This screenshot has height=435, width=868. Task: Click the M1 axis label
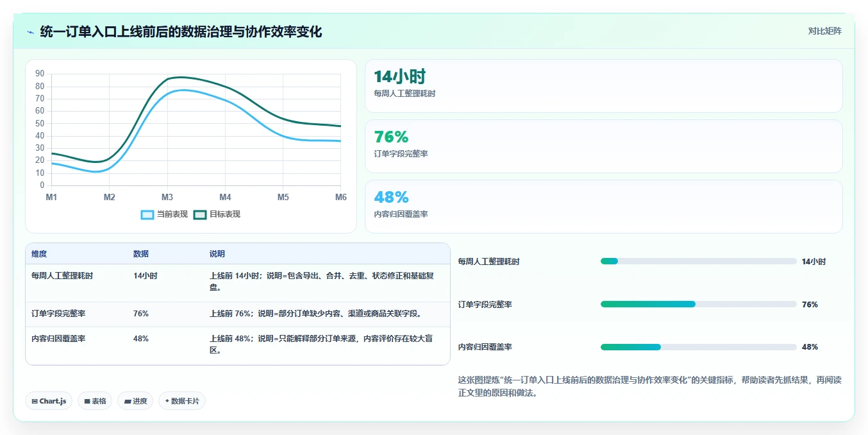coord(51,197)
